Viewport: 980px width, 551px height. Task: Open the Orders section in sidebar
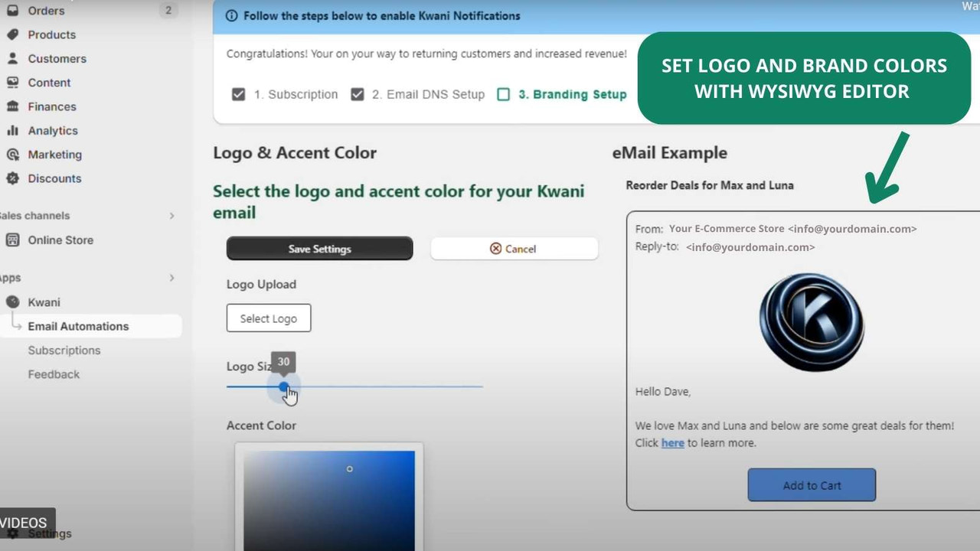[x=46, y=11]
